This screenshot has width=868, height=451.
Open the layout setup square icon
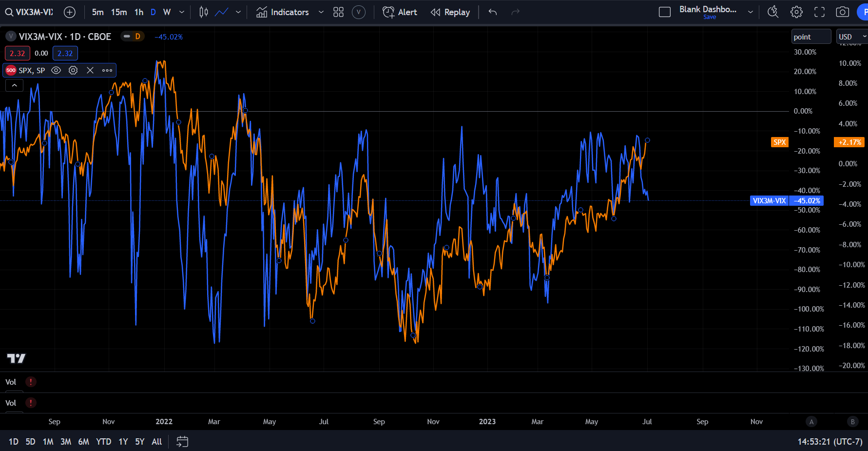tap(665, 12)
